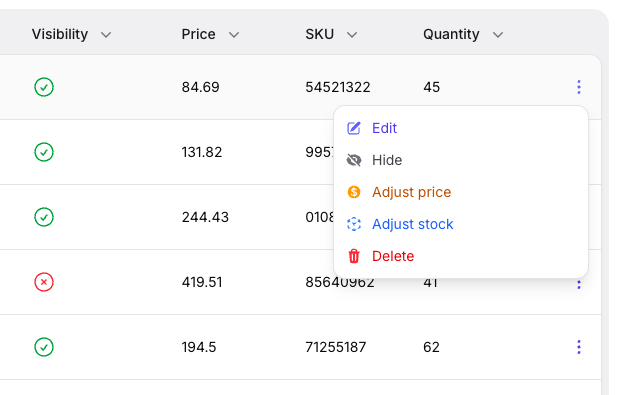
Task: Open the kebab menu for SKU 71255187
Action: tap(579, 347)
